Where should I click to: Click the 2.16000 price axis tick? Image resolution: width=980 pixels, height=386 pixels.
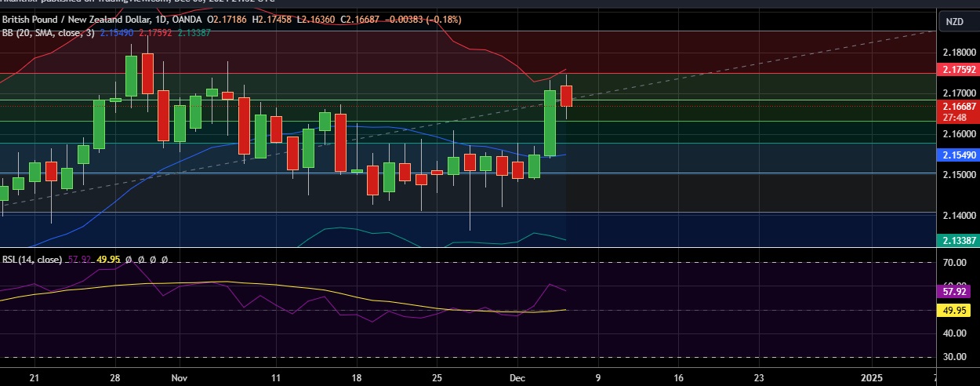[959, 133]
